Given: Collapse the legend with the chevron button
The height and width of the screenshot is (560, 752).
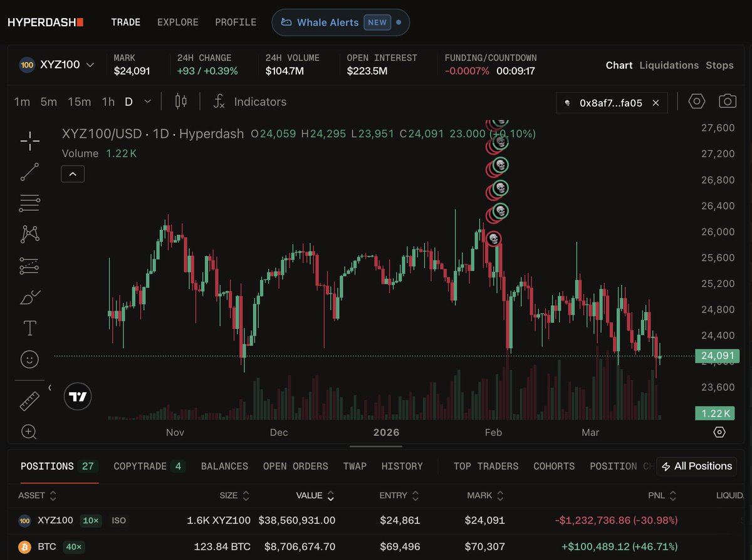Looking at the screenshot, I should pos(73,174).
